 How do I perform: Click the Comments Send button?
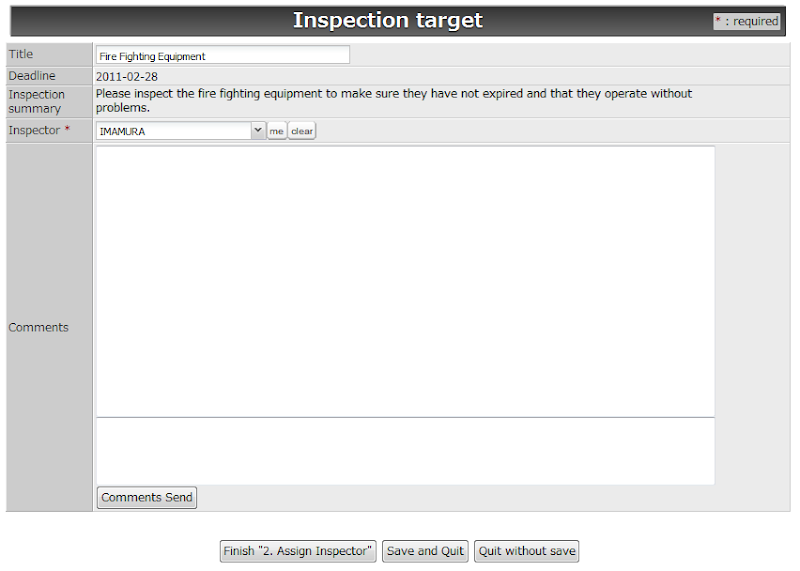[x=147, y=498]
